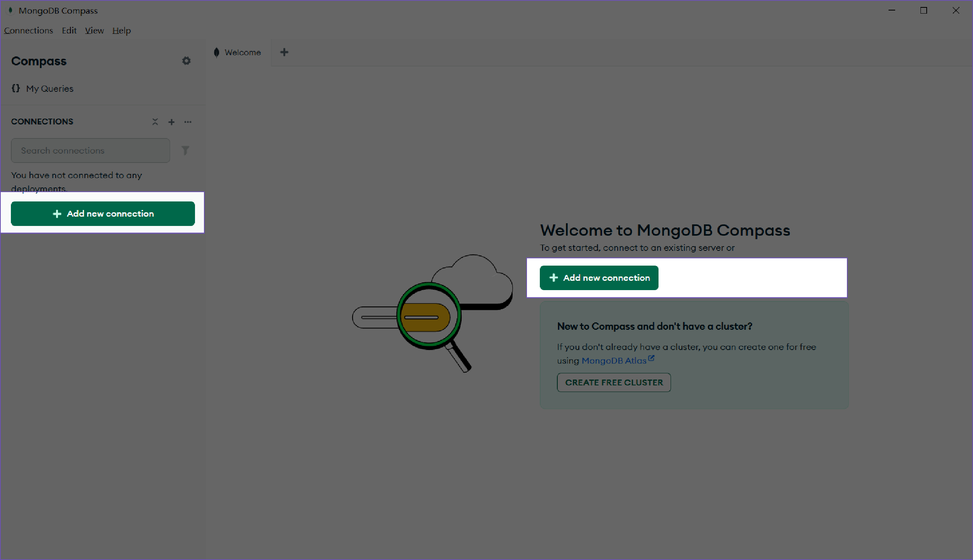The image size is (973, 560).
Task: Click the magnifying glass cloud illustration
Action: coord(432,313)
